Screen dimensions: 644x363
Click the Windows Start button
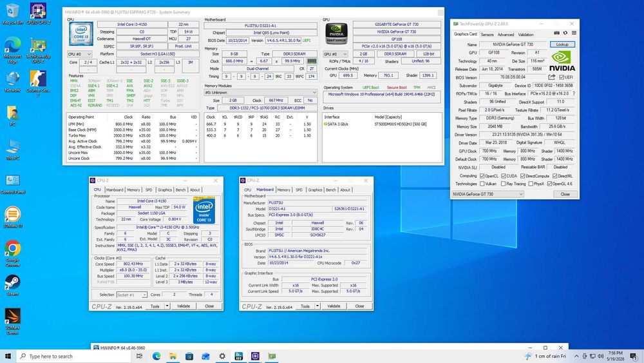point(8,356)
